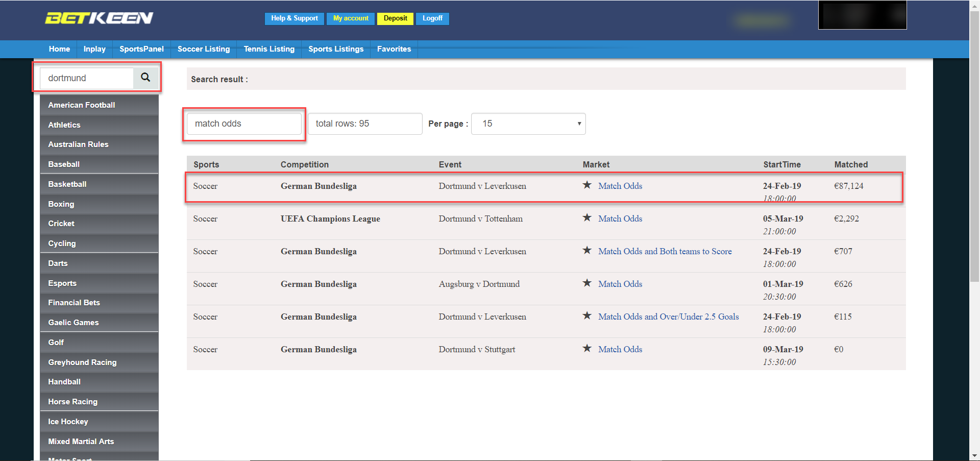This screenshot has height=461, width=980.
Task: Star the Dortmund v Stuttgart Match Odds
Action: 587,348
